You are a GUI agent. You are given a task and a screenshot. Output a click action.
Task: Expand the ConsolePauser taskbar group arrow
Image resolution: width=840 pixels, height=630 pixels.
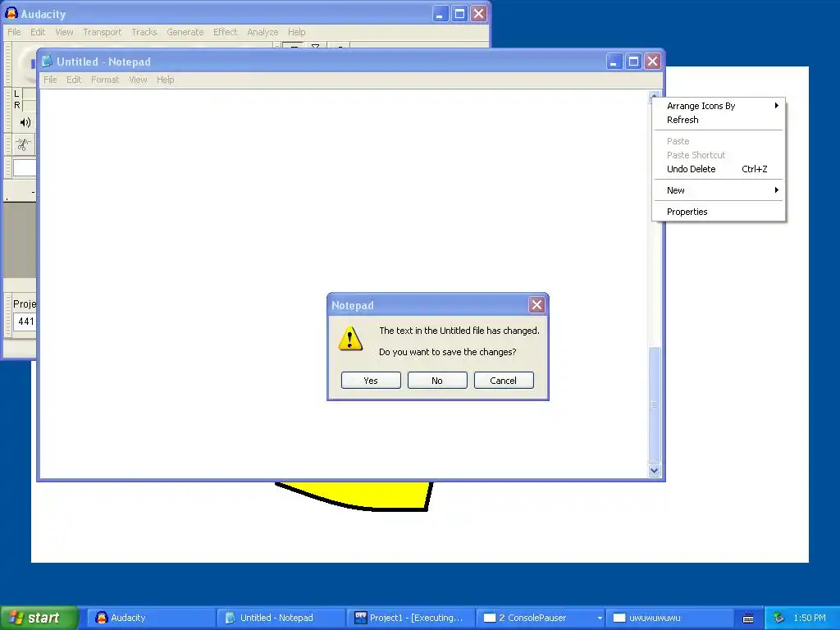coord(600,619)
